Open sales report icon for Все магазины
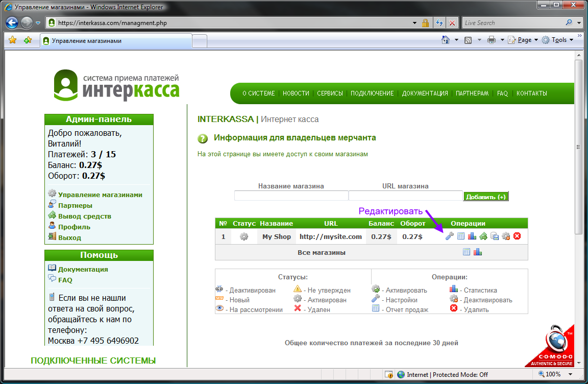This screenshot has width=588, height=384. point(467,252)
